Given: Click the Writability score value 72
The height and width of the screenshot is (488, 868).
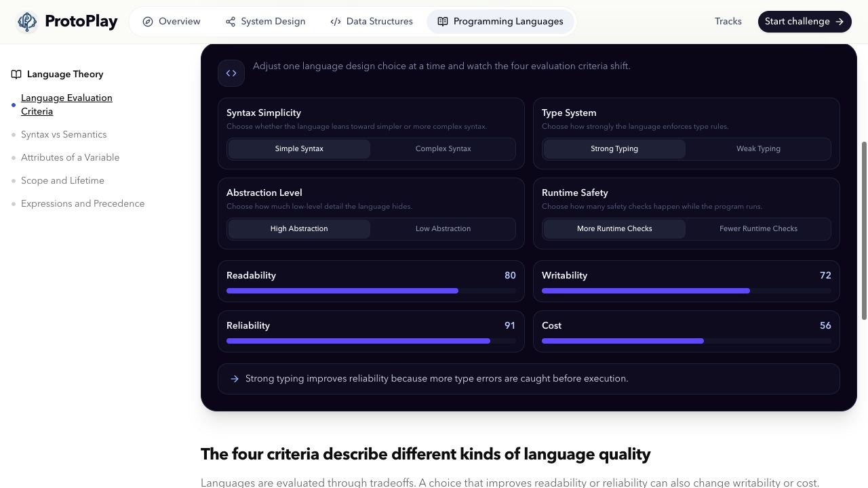Looking at the screenshot, I should pyautogui.click(x=825, y=276).
